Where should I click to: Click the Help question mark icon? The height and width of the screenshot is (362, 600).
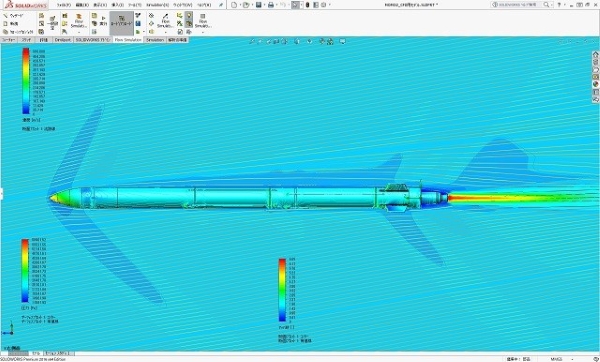[559, 5]
